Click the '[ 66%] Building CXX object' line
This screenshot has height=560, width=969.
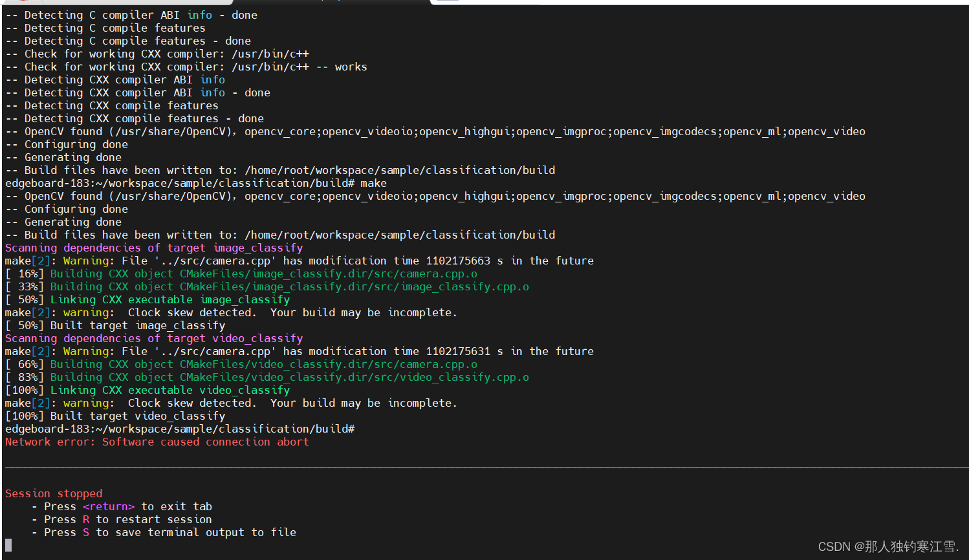241,365
